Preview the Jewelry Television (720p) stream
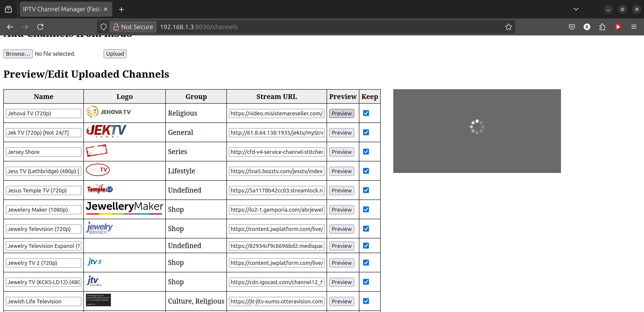 click(x=341, y=229)
